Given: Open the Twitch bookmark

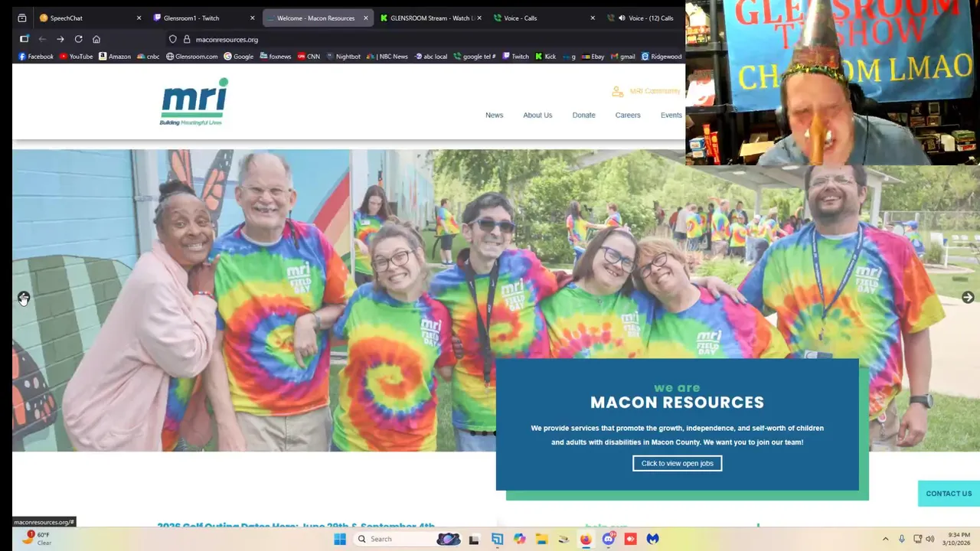Looking at the screenshot, I should pos(515,56).
